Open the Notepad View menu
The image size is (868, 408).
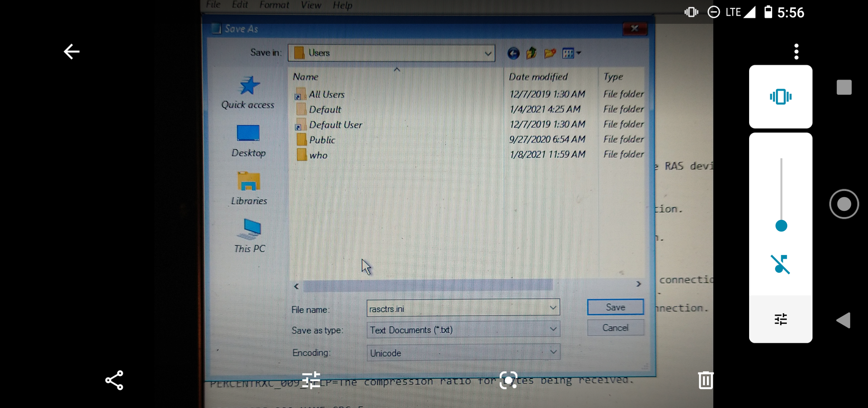point(311,5)
